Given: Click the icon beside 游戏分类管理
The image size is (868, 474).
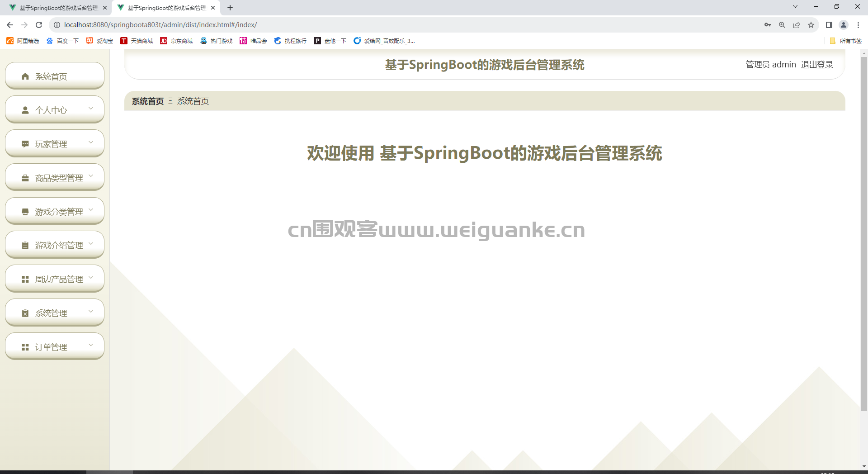Looking at the screenshot, I should [25, 212].
